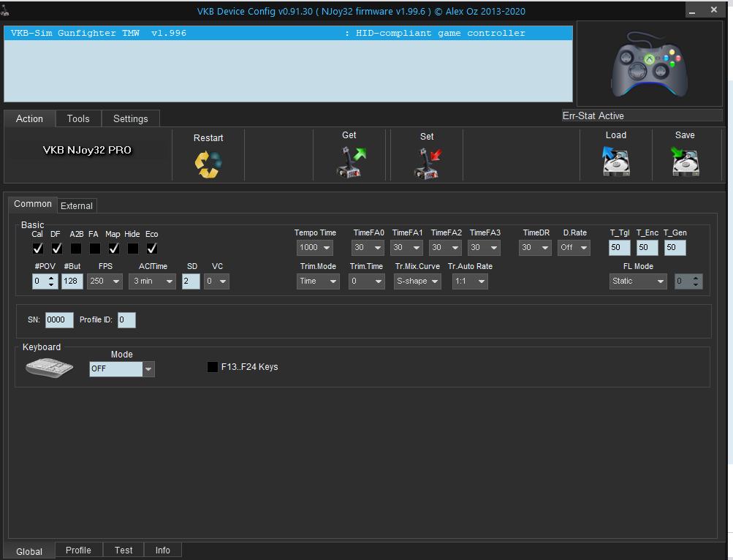The width and height of the screenshot is (733, 560).
Task: Open the Tr.Auto Rate dropdown
Action: pos(470,281)
